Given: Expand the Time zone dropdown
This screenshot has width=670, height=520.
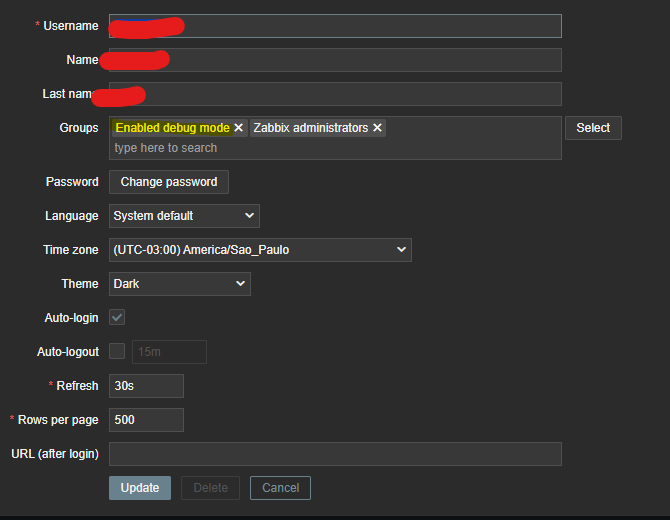Looking at the screenshot, I should coord(260,250).
